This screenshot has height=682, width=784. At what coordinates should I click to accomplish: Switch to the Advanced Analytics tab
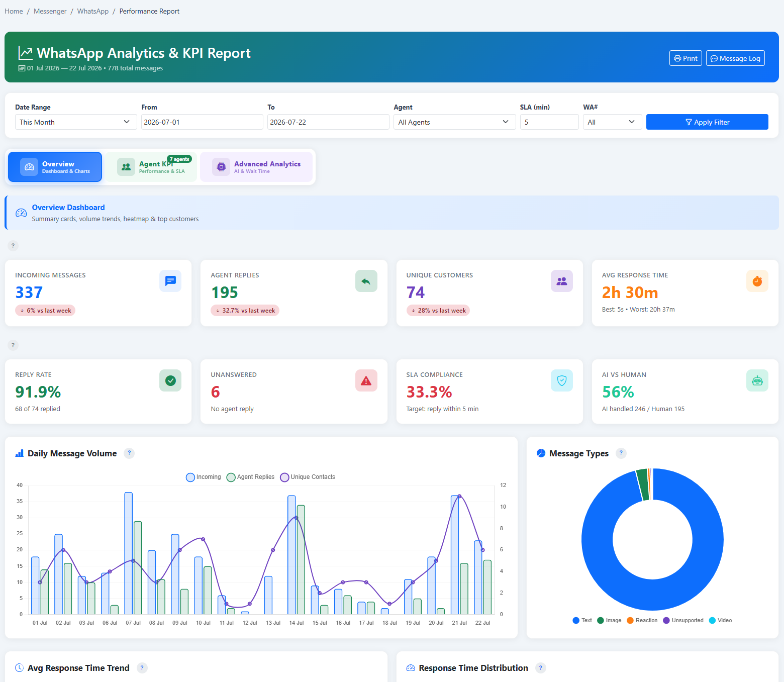pos(256,167)
